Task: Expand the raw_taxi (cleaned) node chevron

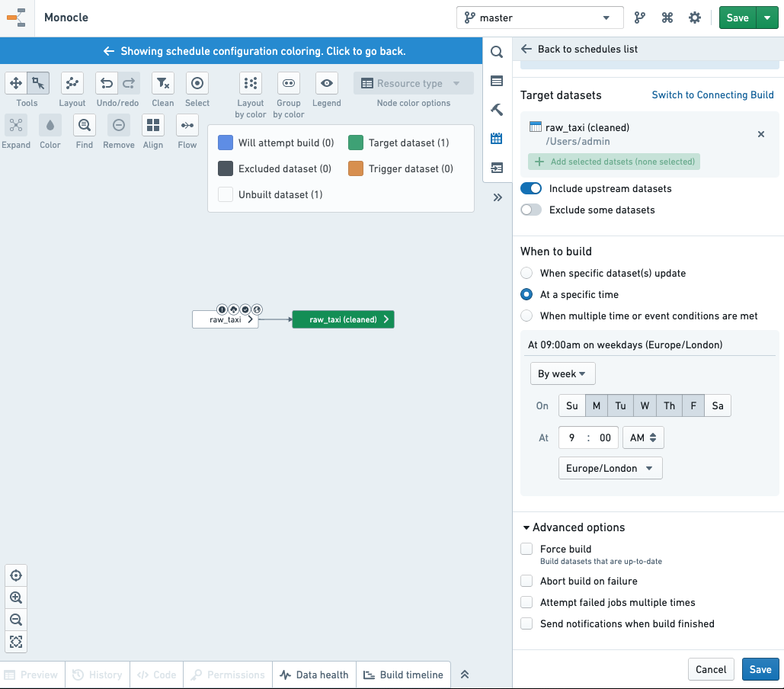Action: [386, 319]
